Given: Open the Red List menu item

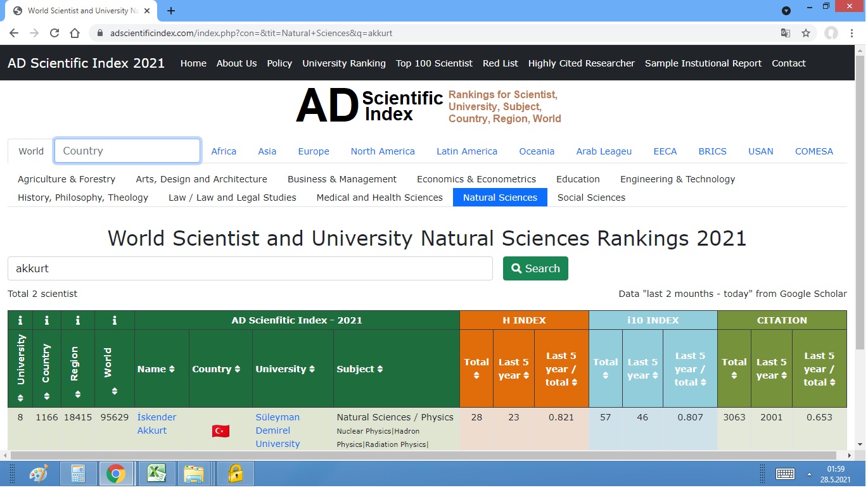Looking at the screenshot, I should (501, 63).
